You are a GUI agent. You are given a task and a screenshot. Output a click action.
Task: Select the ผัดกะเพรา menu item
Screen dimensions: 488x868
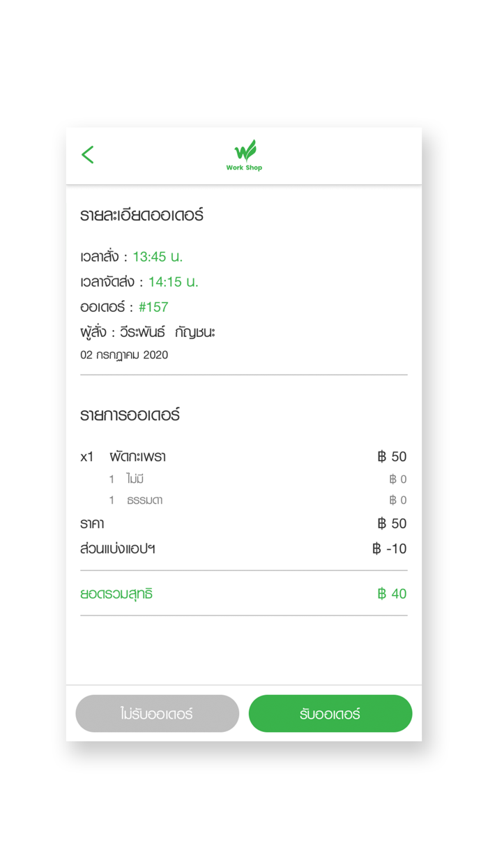point(137,457)
